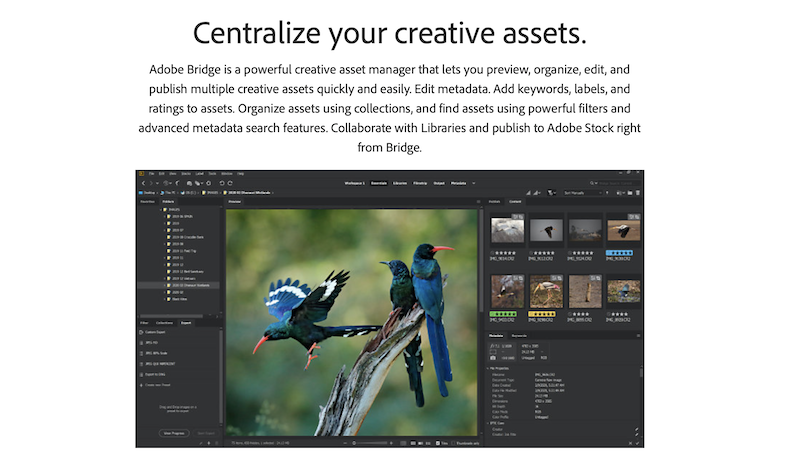800x461 pixels.
Task: Select the 2020 02 Dhanauri Wetlands folder
Action: [191, 285]
